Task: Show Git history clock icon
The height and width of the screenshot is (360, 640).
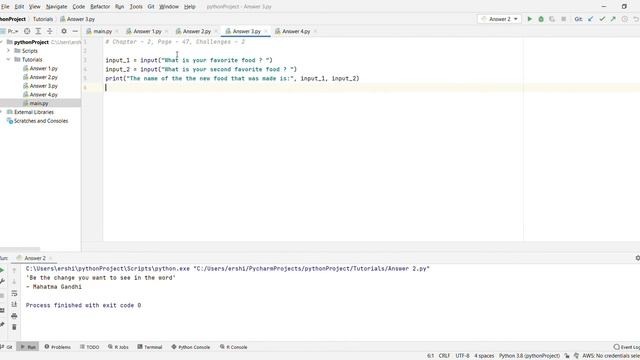Action: pyautogui.click(x=624, y=19)
